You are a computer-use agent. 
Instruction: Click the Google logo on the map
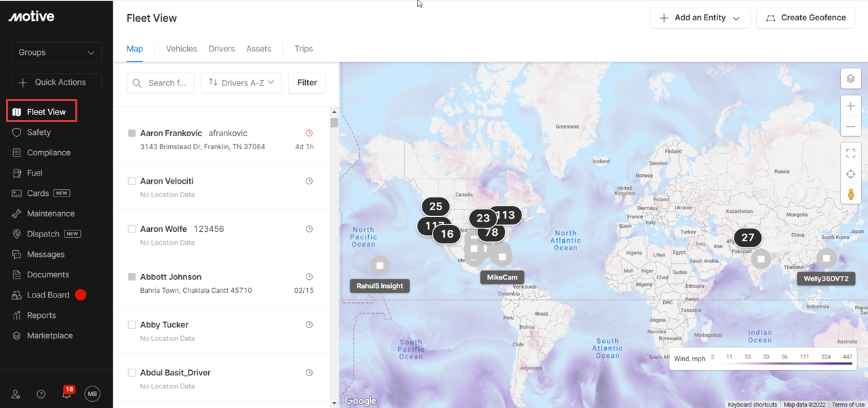360,401
